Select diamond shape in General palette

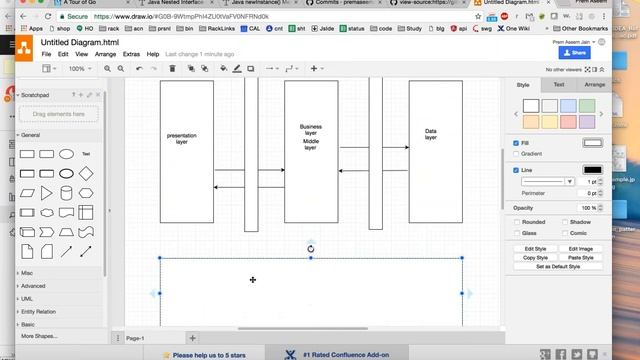[86, 173]
